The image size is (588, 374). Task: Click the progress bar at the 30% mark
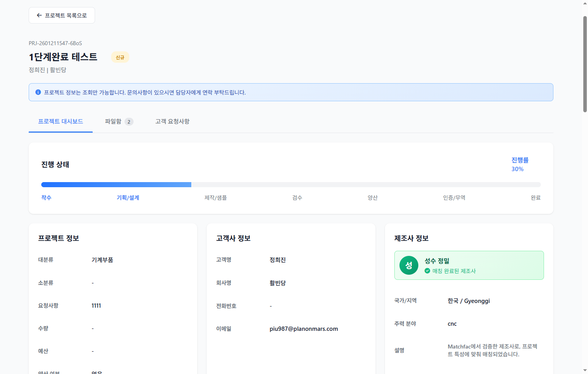click(x=191, y=184)
